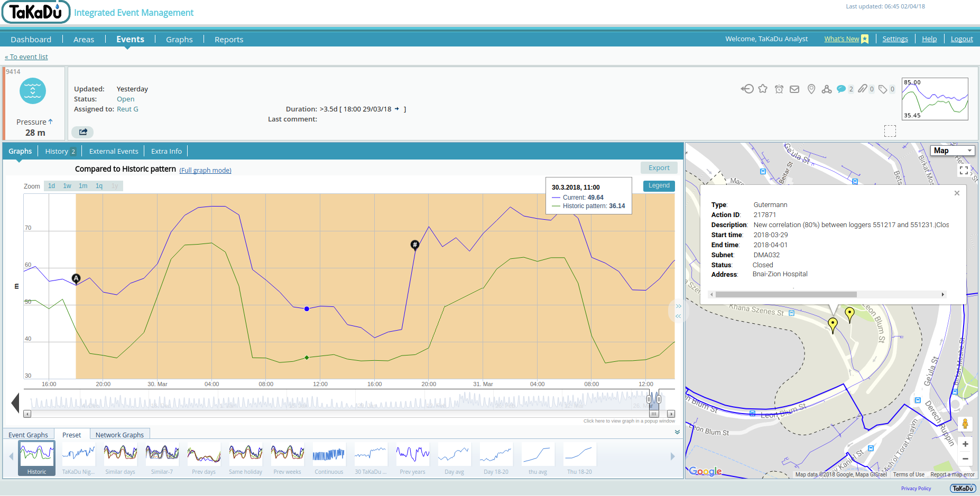Click the tag label icon

pos(883,89)
